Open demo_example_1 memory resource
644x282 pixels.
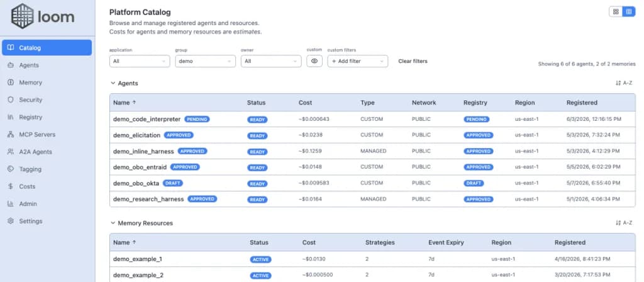click(x=138, y=259)
